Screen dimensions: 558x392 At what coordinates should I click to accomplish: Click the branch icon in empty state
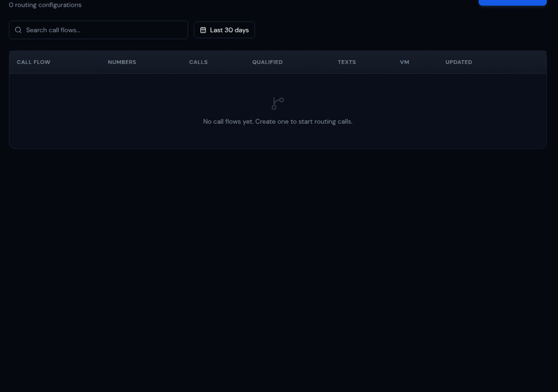click(x=277, y=103)
